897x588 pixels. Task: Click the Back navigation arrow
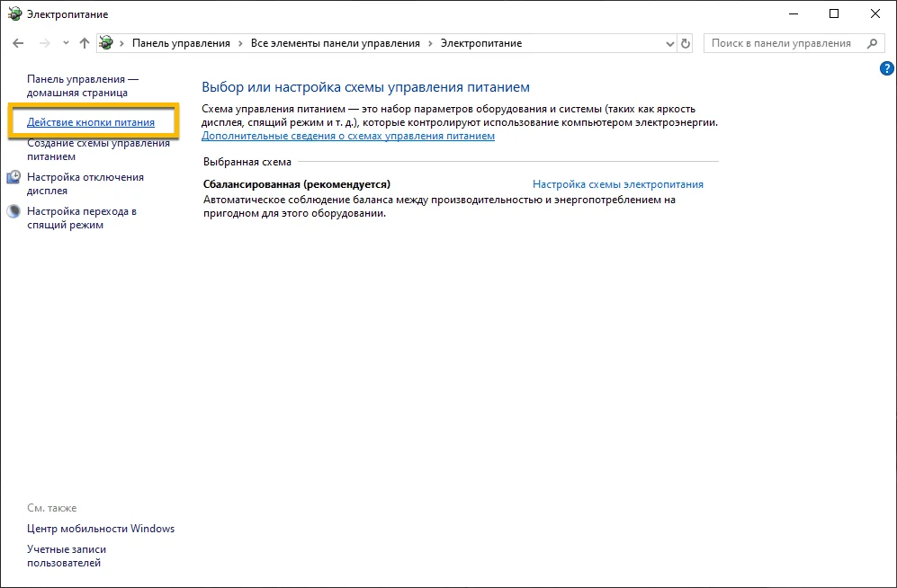19,43
